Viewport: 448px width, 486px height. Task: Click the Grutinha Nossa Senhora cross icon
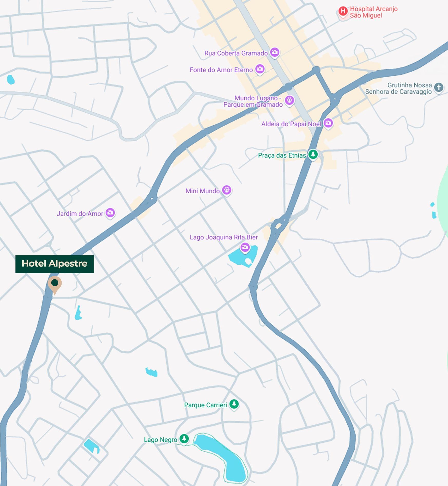tap(439, 88)
